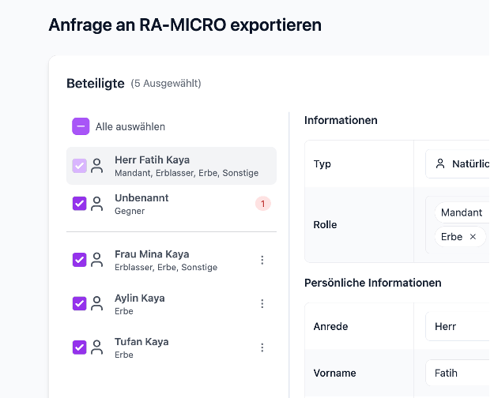
Task: Click the Erbe subtitle under Aylin Kaya
Action: (x=124, y=311)
